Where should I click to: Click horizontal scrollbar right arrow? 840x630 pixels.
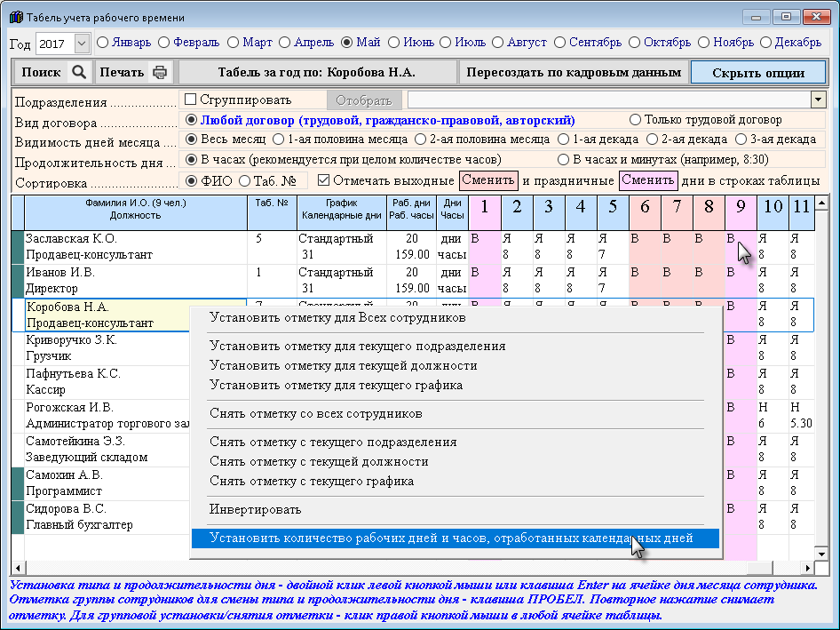[x=807, y=567]
